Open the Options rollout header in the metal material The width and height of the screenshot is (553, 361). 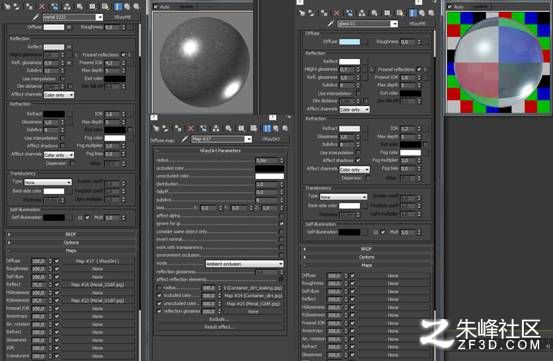(x=71, y=243)
